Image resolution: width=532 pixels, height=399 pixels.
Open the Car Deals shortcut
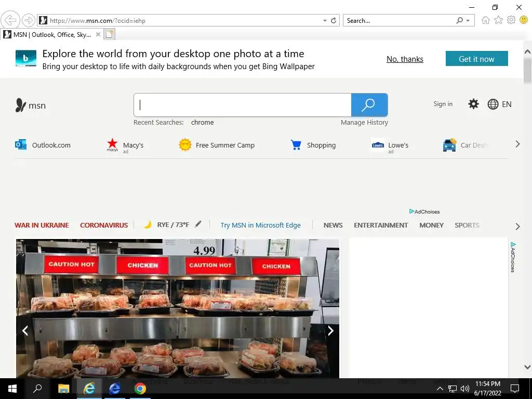coord(465,145)
